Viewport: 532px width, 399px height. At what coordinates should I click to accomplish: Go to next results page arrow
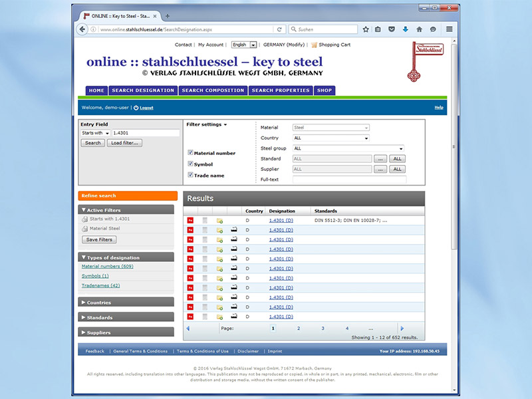pyautogui.click(x=402, y=329)
